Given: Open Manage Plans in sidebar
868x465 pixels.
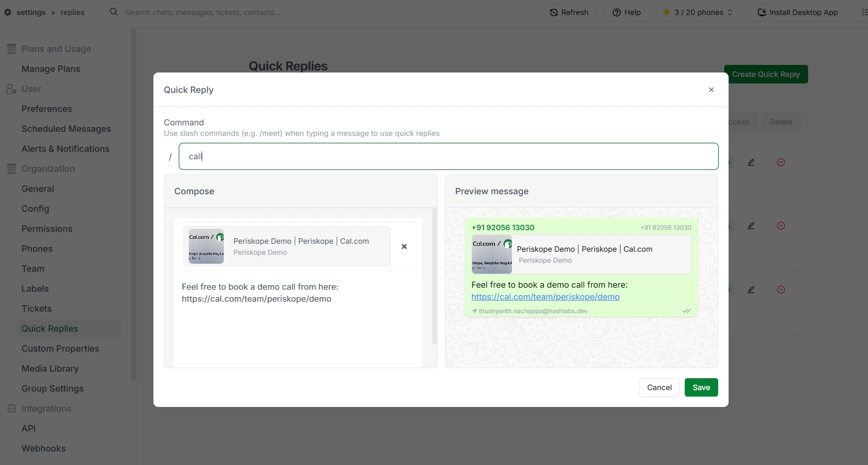Looking at the screenshot, I should point(51,69).
